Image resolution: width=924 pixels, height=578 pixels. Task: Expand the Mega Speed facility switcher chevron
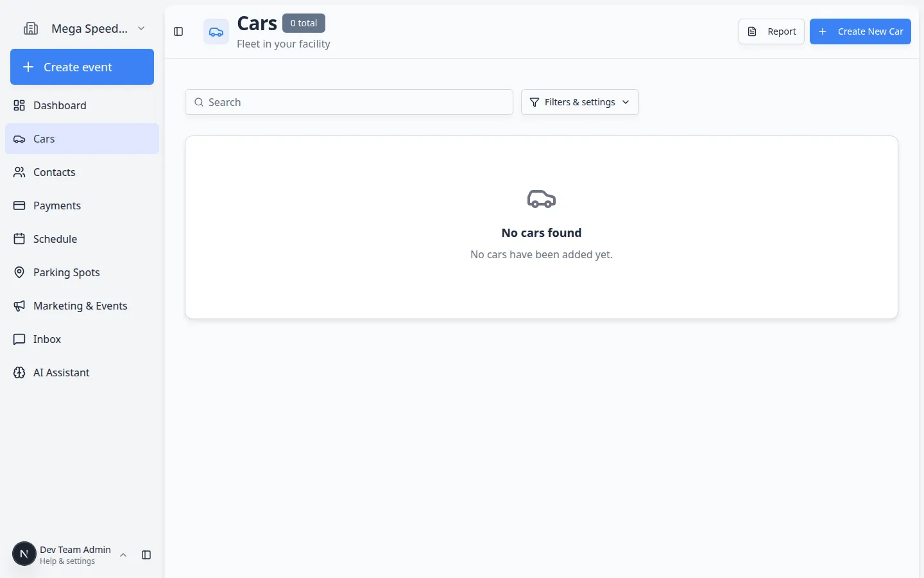(141, 28)
